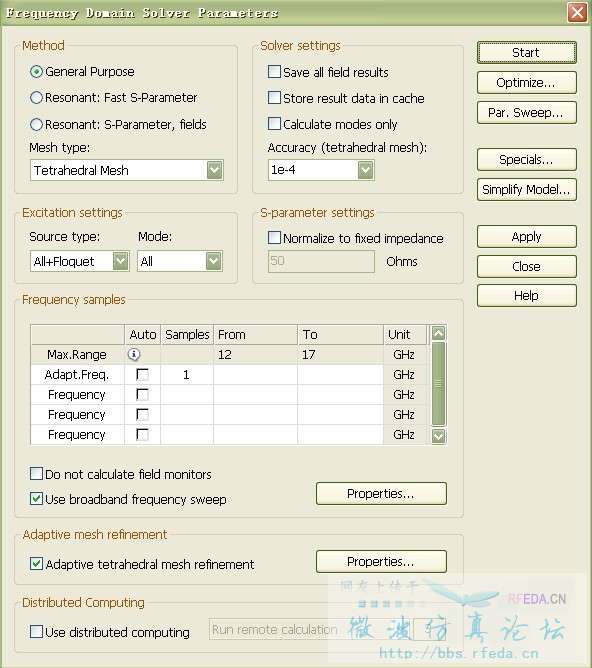Open the Mode dropdown

213,261
